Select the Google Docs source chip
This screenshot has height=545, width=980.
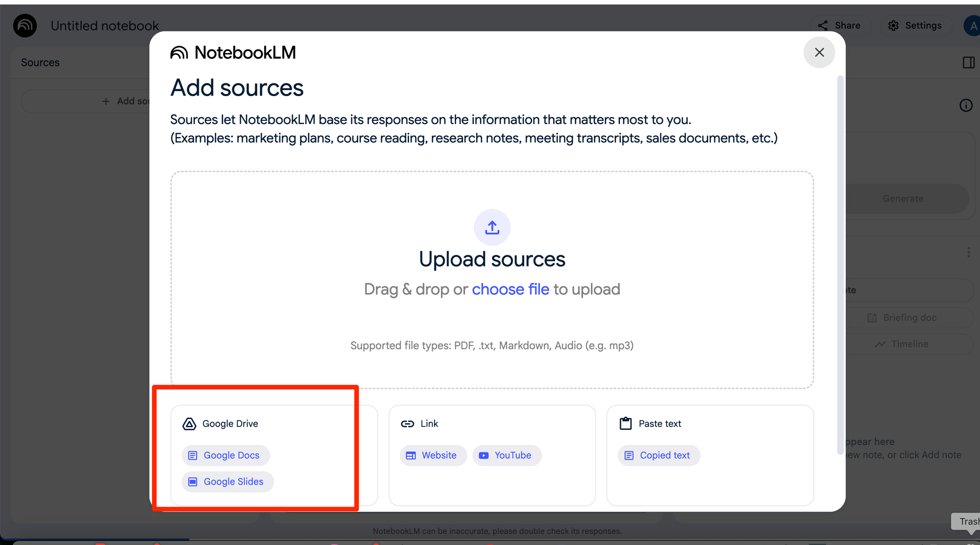pyautogui.click(x=225, y=455)
